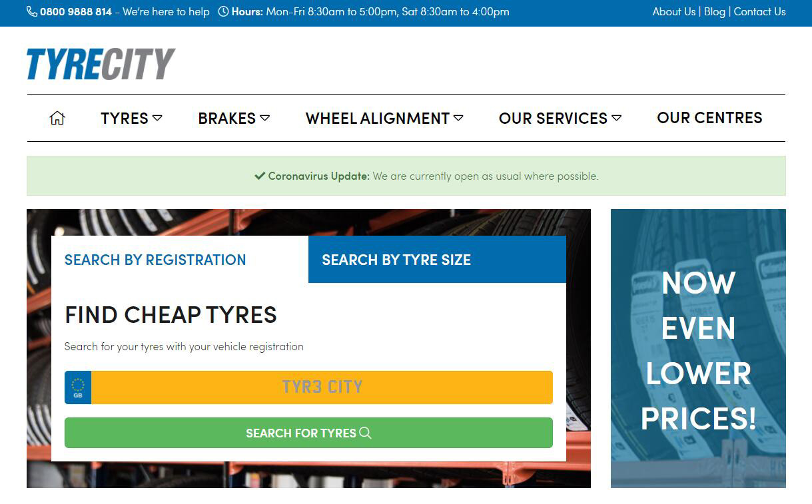Expand the Wheel Alignment menu arrow
Screen dimensions: 812x504
click(x=458, y=118)
